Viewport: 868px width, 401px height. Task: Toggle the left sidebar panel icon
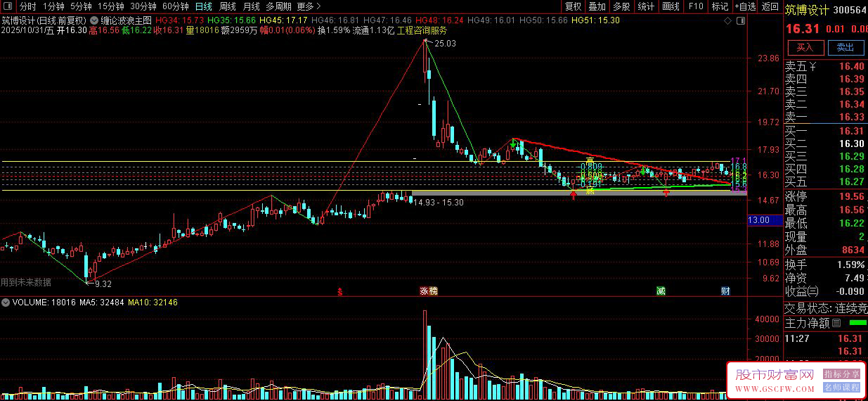click(8, 6)
